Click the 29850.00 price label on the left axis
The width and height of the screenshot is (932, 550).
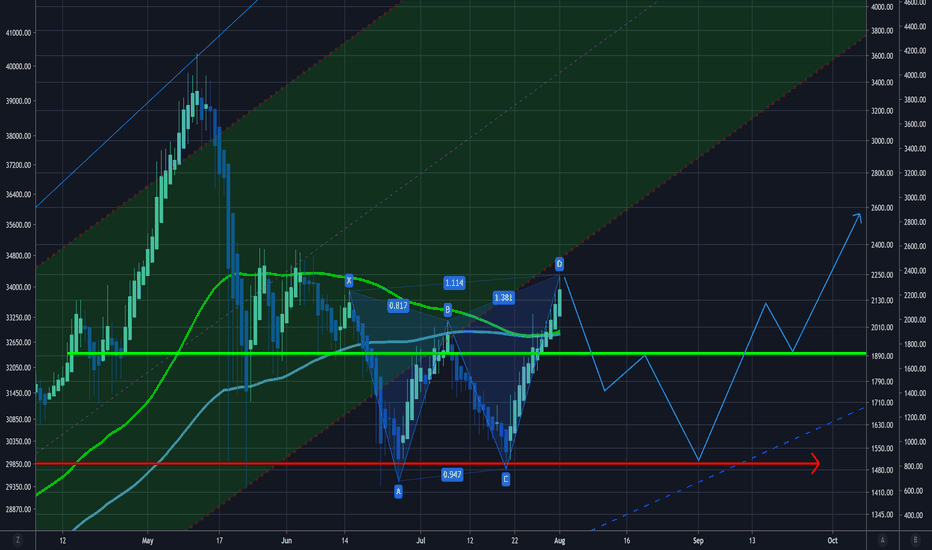(x=18, y=464)
